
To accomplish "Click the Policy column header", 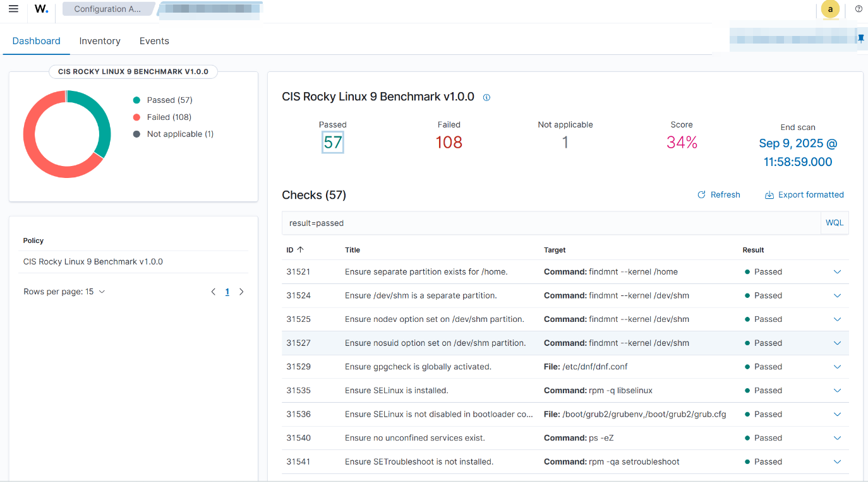I will coord(33,240).
